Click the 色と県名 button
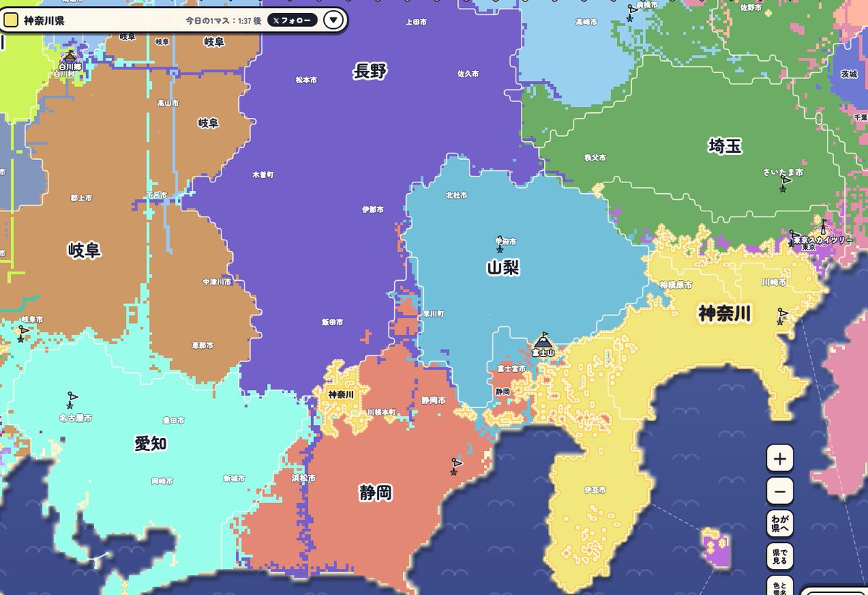Image resolution: width=868 pixels, height=595 pixels. click(x=780, y=586)
